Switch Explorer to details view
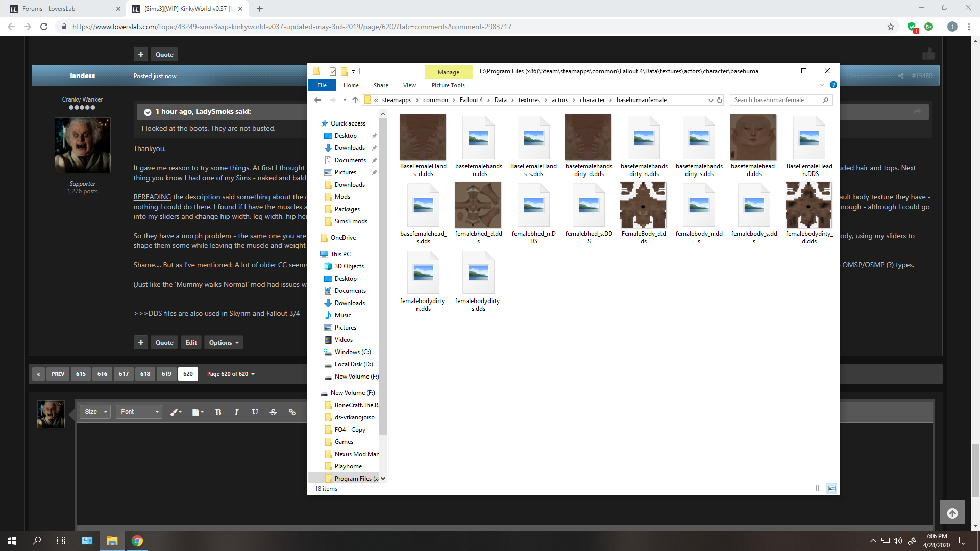Image resolution: width=980 pixels, height=551 pixels. point(820,488)
